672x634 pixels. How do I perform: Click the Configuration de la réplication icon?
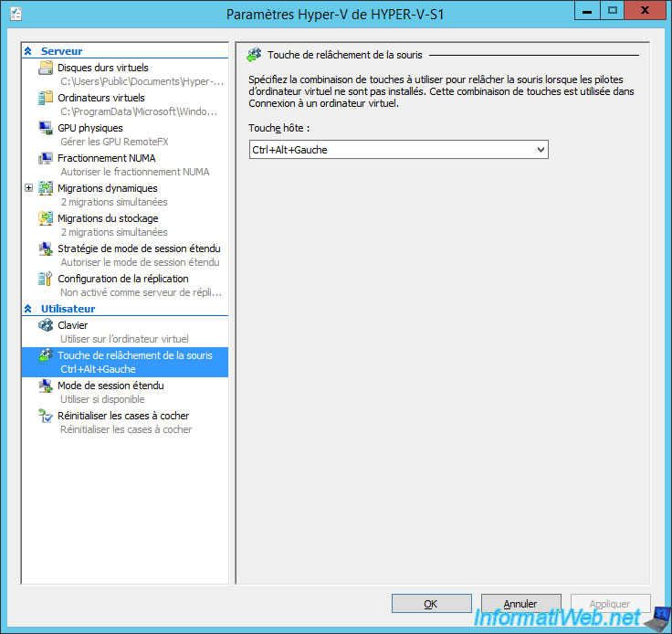click(46, 280)
